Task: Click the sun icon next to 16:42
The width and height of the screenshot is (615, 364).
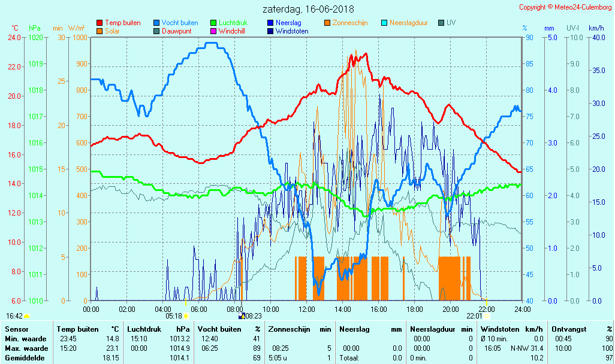Action: pyautogui.click(x=27, y=316)
